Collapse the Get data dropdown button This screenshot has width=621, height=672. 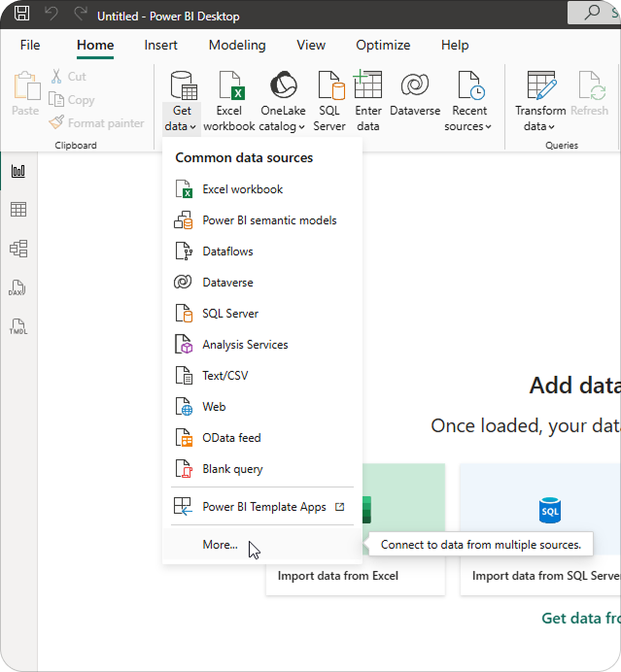point(181,102)
